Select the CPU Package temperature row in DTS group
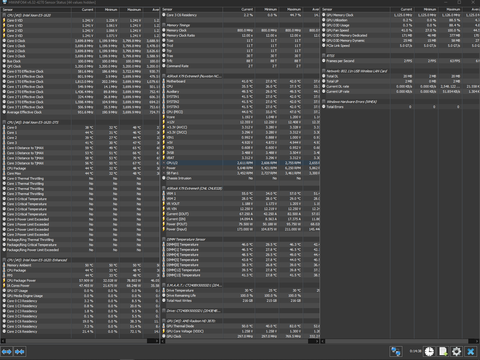This screenshot has width=480, height=360. coord(80,168)
